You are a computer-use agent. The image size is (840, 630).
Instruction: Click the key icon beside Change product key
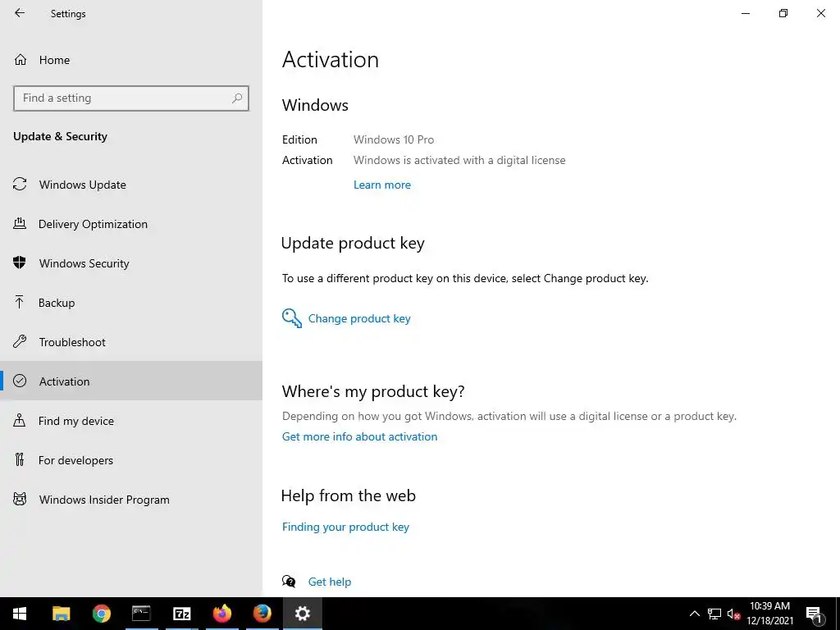(x=292, y=318)
